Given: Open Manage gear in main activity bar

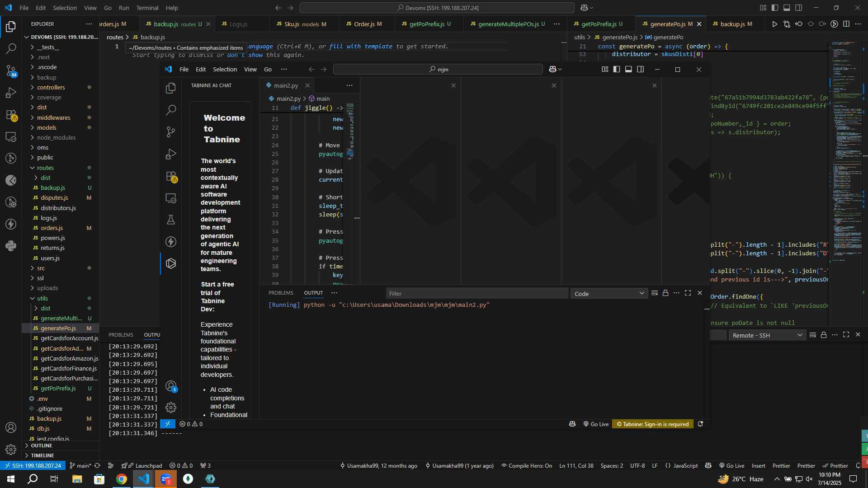Looking at the screenshot, I should pyautogui.click(x=11, y=449).
